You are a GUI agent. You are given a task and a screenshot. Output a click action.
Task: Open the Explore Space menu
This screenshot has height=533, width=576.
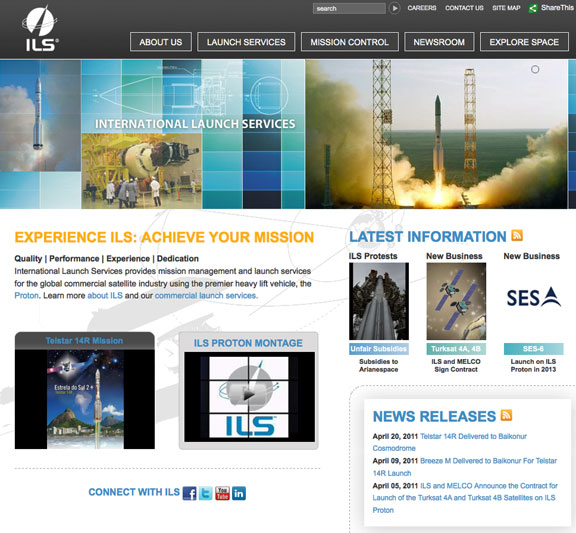pyautogui.click(x=524, y=42)
